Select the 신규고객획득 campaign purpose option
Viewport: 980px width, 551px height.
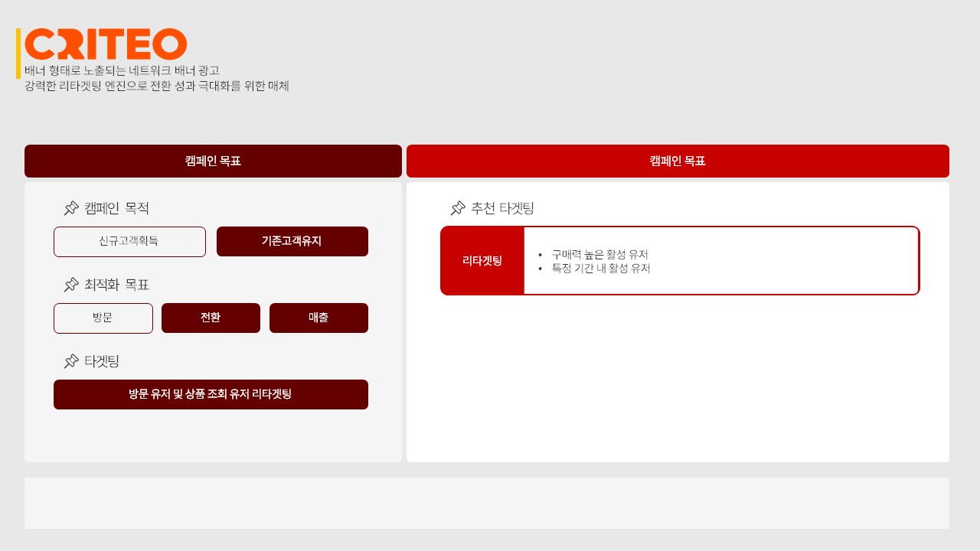point(129,242)
